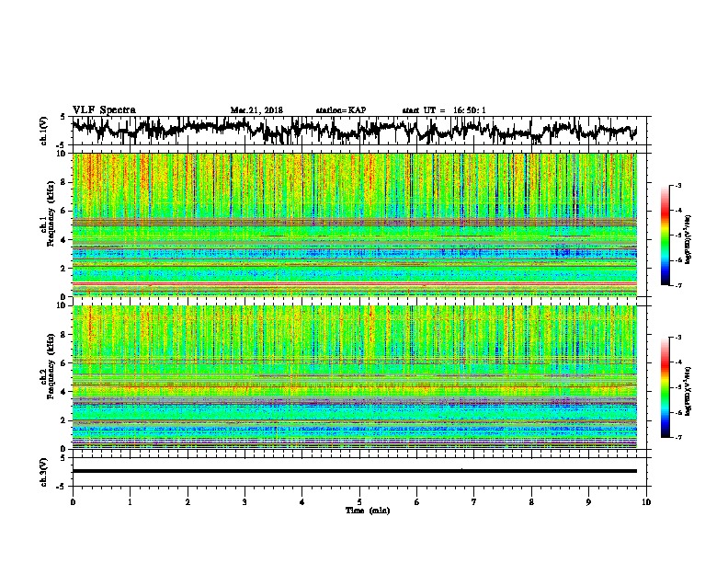Select the "start UT = 16:50: 1" text
This screenshot has width=728, height=563.
point(444,110)
